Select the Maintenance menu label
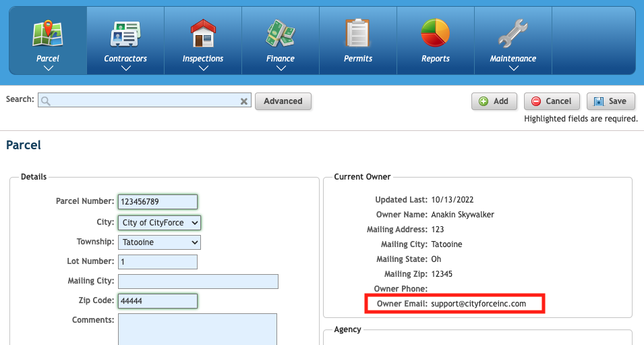 [x=513, y=58]
